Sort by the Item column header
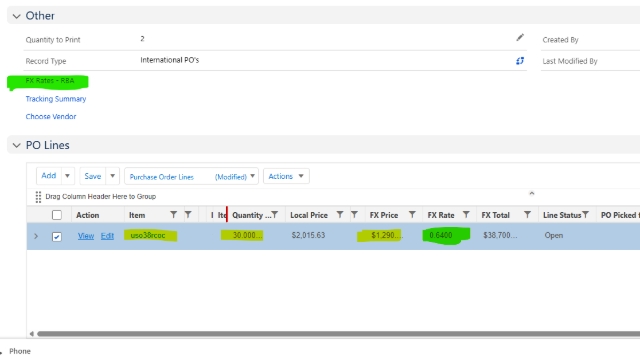Viewport: 640px width, 360px height. tap(137, 215)
